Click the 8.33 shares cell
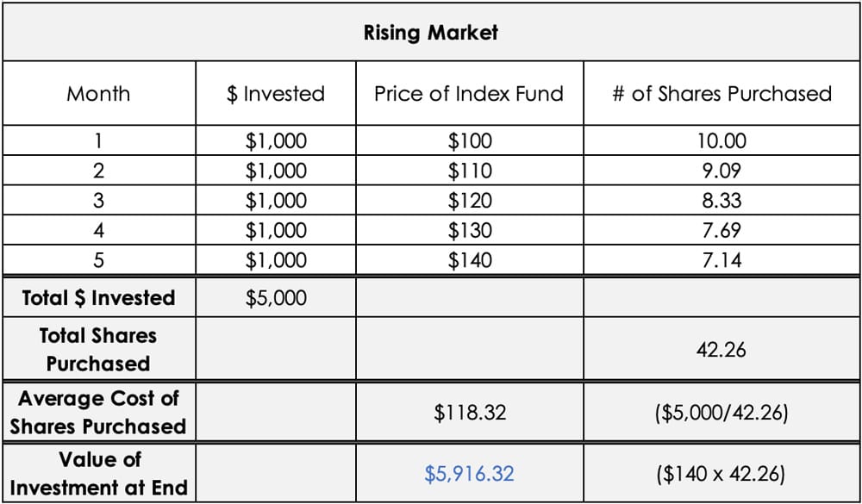This screenshot has height=504, width=862. (x=722, y=201)
